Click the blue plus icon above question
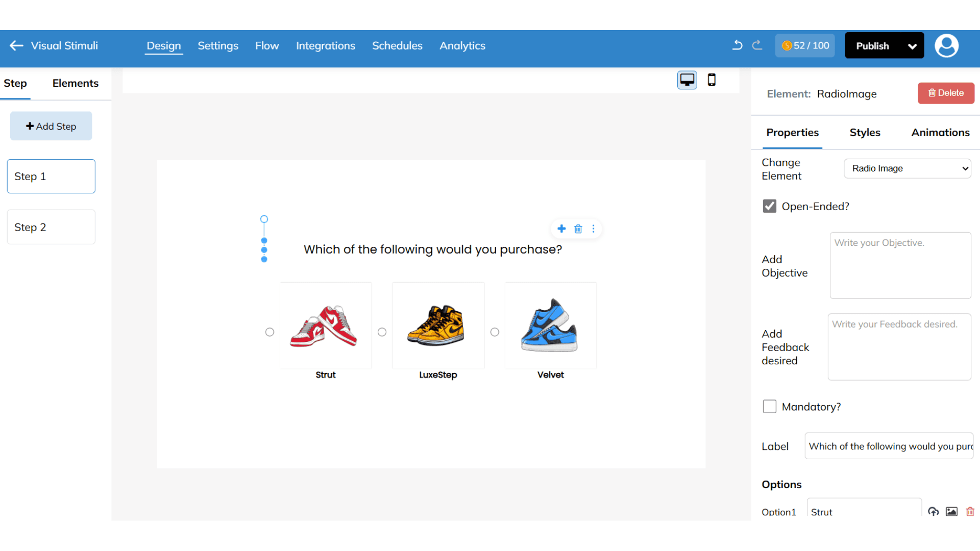The width and height of the screenshot is (980, 551). click(561, 229)
